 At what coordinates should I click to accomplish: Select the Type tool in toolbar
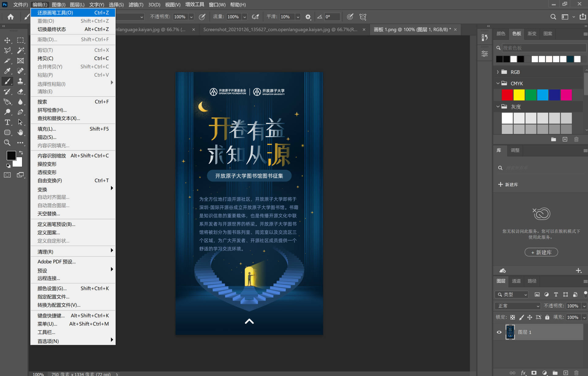point(7,122)
